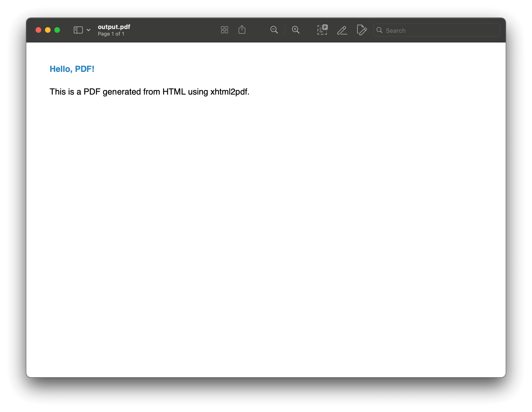Zoom in with the plus magnifier
The height and width of the screenshot is (412, 532).
click(296, 30)
